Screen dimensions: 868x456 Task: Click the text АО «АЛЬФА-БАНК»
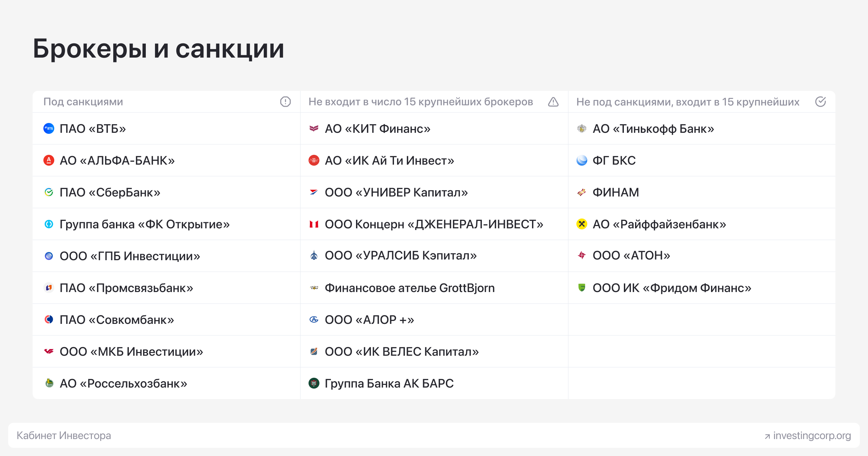pyautogui.click(x=117, y=161)
